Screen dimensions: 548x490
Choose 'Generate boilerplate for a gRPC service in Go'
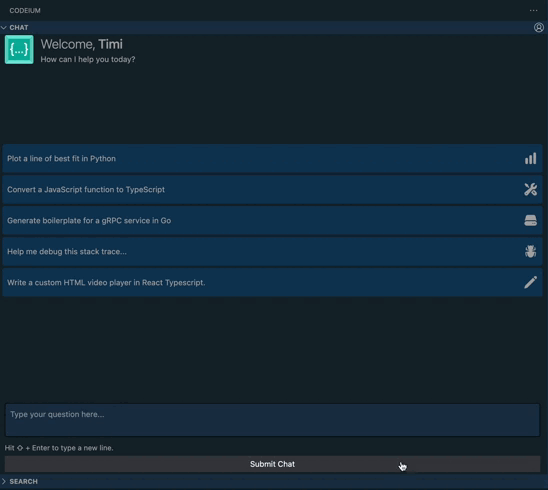272,221
